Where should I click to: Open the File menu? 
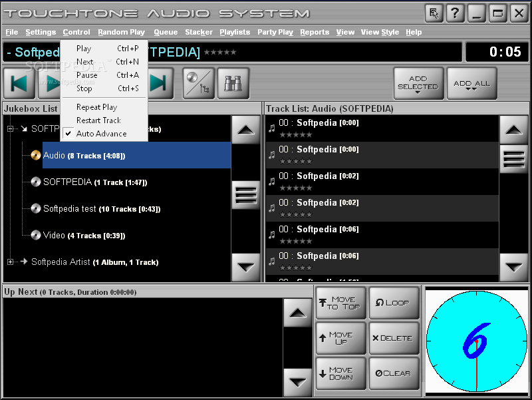[x=12, y=32]
